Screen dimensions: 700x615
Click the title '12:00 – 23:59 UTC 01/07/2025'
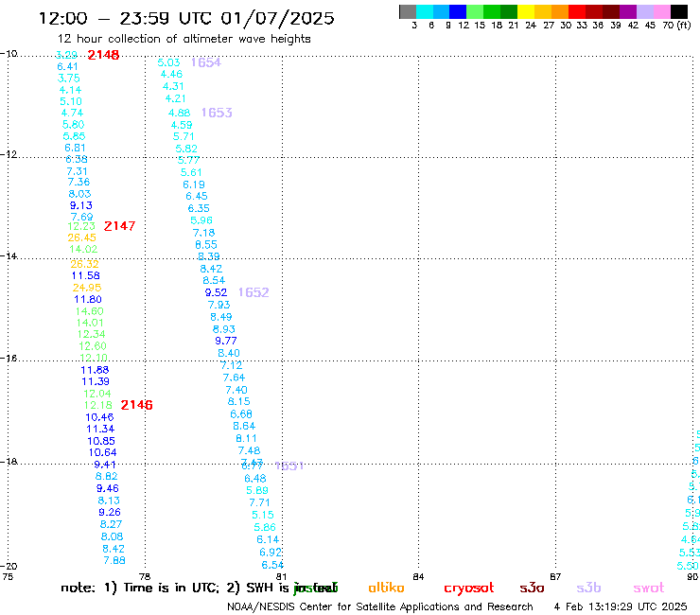click(186, 18)
